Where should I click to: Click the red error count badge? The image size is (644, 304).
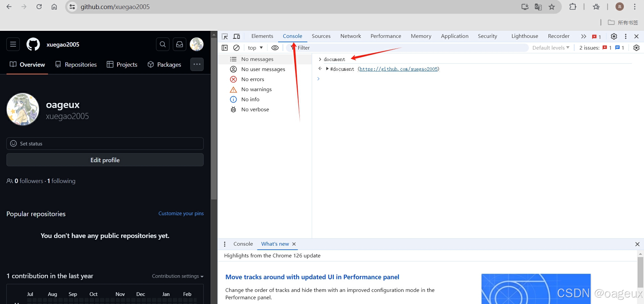pos(596,37)
